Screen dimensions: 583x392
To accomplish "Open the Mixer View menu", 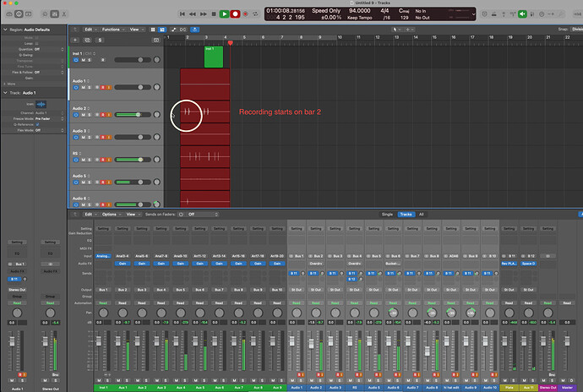I will tap(133, 215).
